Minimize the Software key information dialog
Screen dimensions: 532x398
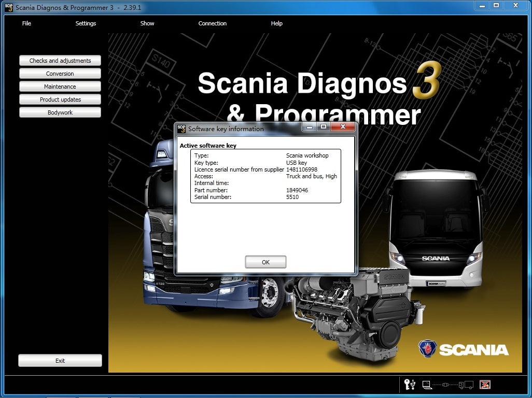(310, 127)
